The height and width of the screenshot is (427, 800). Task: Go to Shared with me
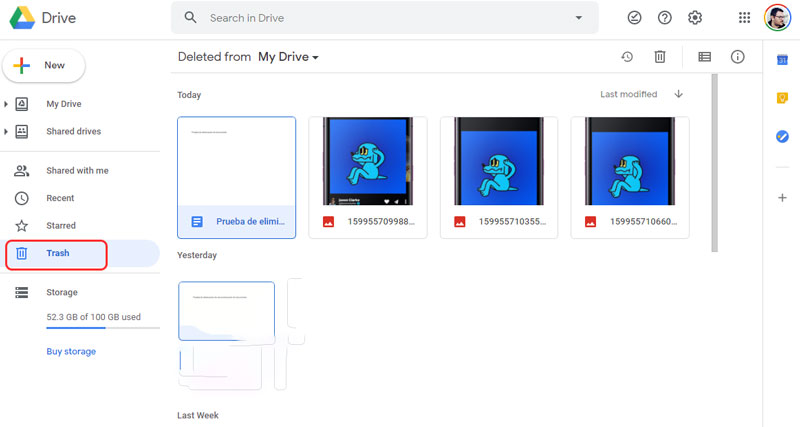(77, 171)
